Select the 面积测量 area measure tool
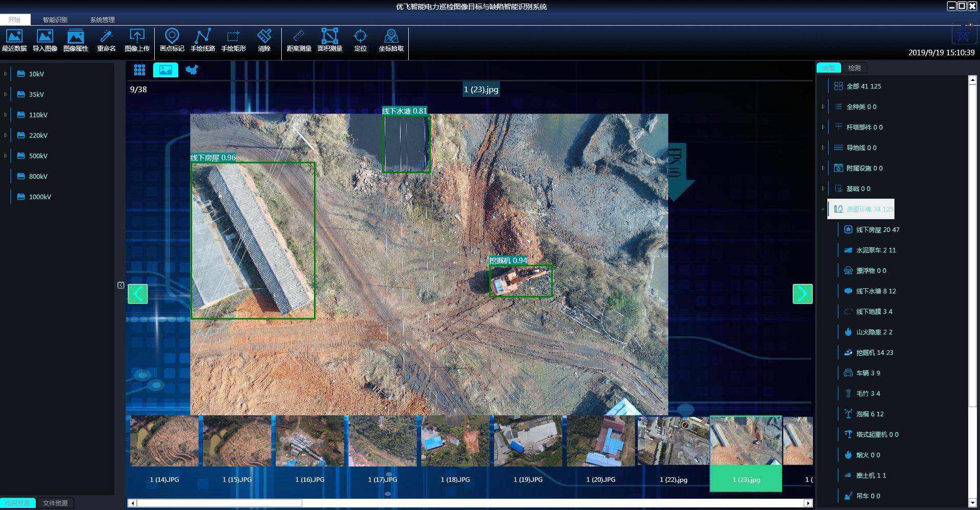Image resolution: width=980 pixels, height=510 pixels. (330, 40)
